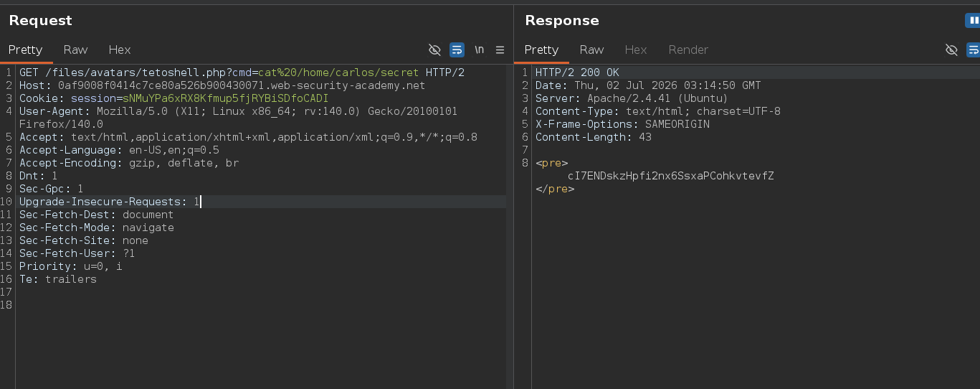980x389 pixels.
Task: Click the Accept header line
Action: 248,137
